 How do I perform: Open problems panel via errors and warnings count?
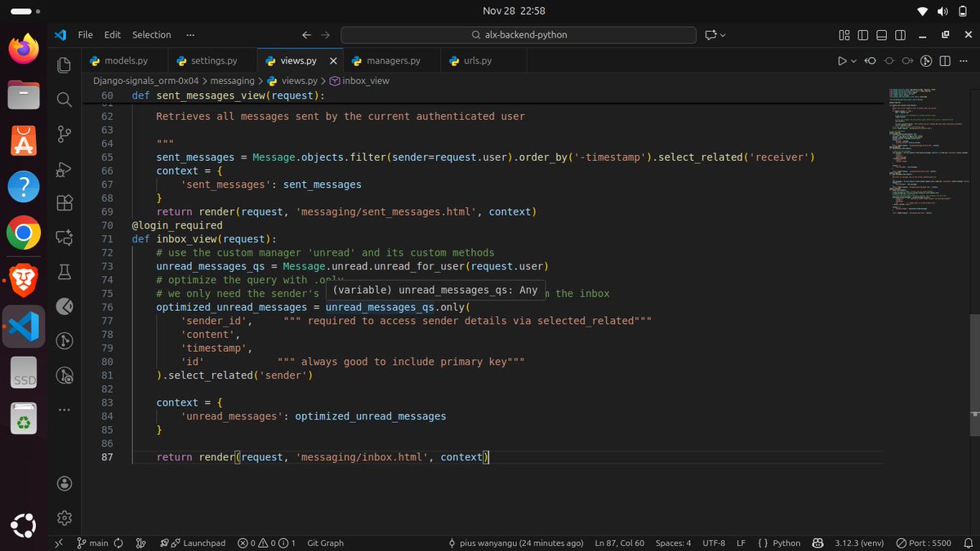pos(267,543)
